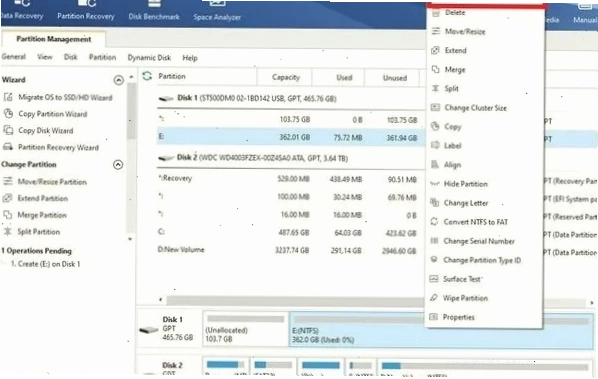This screenshot has width=598, height=379.
Task: Sort by the Capacity column header
Action: [285, 77]
